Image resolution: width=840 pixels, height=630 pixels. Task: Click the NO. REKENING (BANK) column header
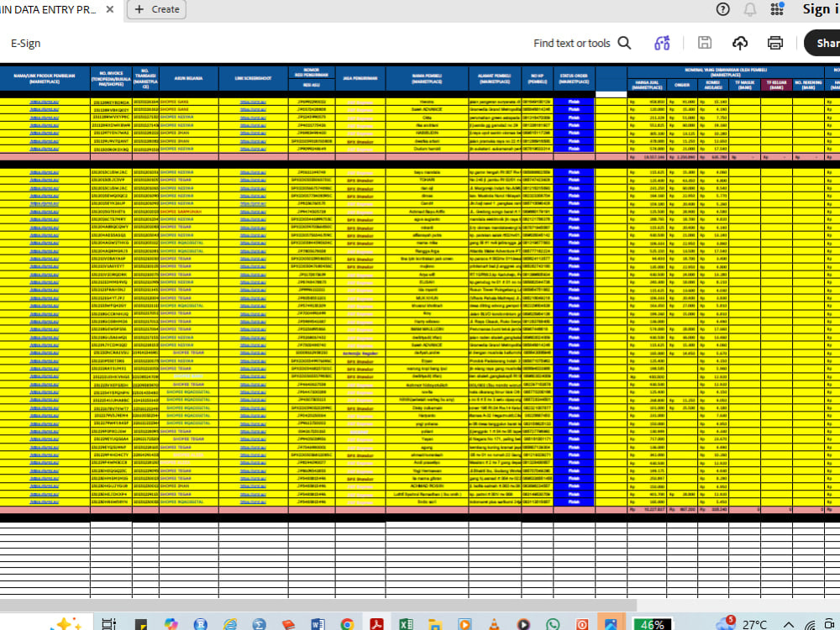click(x=808, y=85)
